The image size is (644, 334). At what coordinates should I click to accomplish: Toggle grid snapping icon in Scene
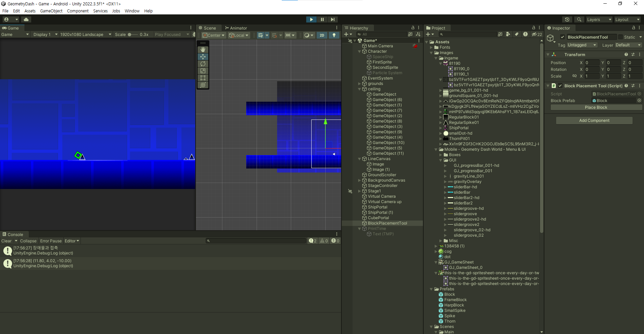tap(274, 35)
